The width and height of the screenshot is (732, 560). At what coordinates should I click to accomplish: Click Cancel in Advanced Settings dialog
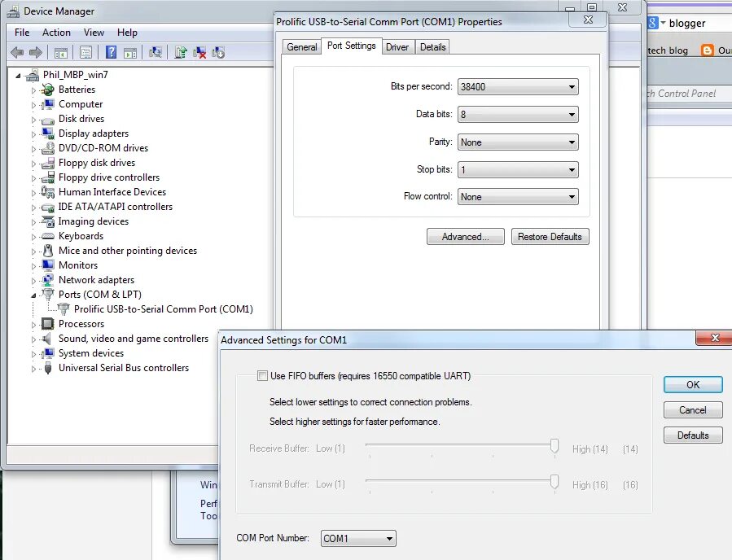pos(693,410)
